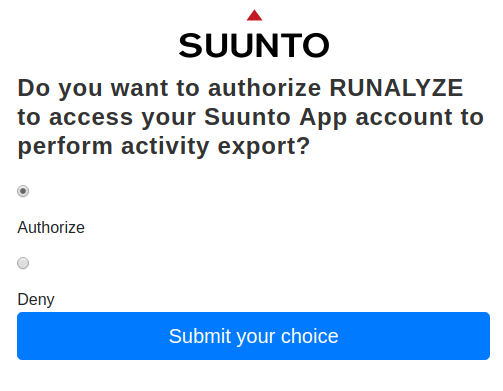Viewport: 503px width, 391px height.
Task: Click the word "Submit" on the blue button
Action: point(200,336)
